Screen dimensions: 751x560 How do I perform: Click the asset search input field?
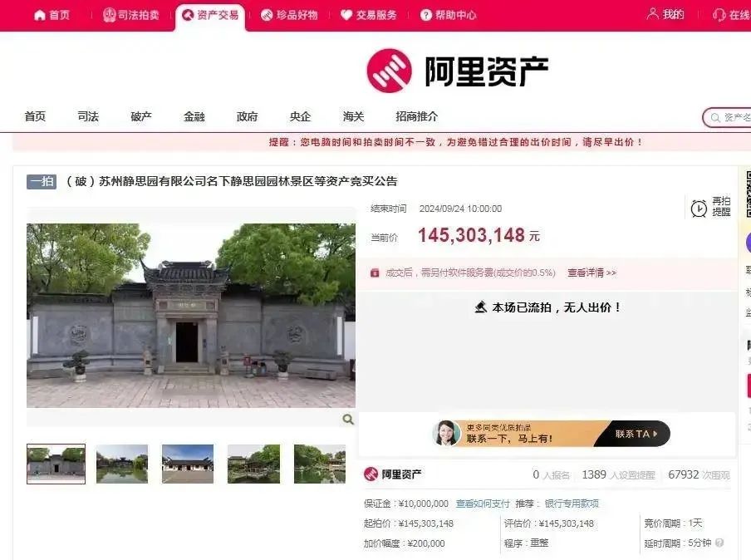tap(734, 117)
